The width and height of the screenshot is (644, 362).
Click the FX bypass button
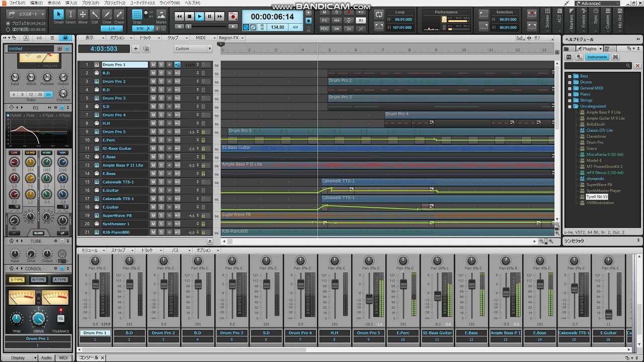click(325, 21)
